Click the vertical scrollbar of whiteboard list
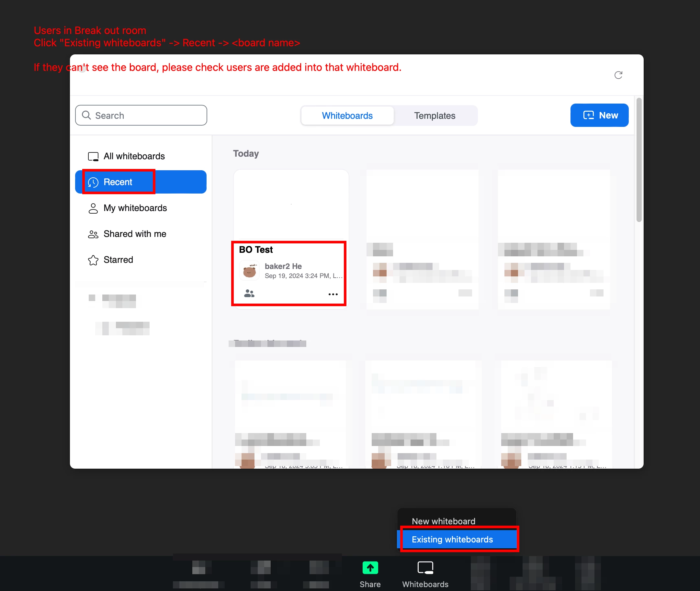The image size is (700, 591). click(639, 161)
